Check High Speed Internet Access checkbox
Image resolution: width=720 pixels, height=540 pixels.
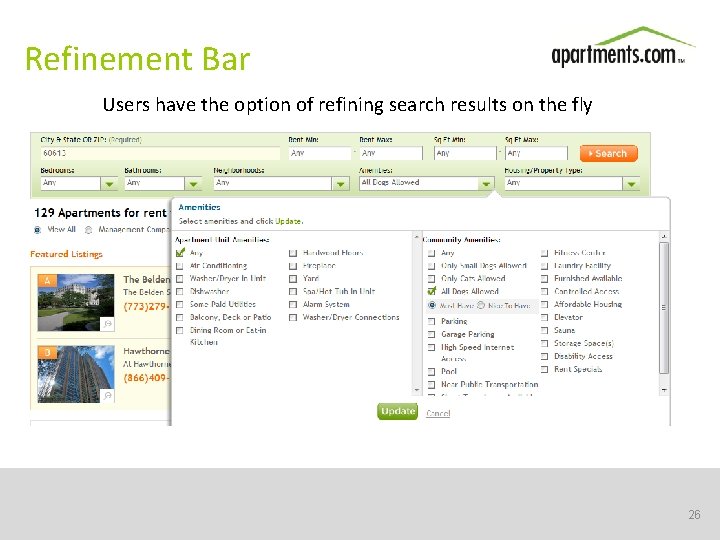(x=431, y=348)
